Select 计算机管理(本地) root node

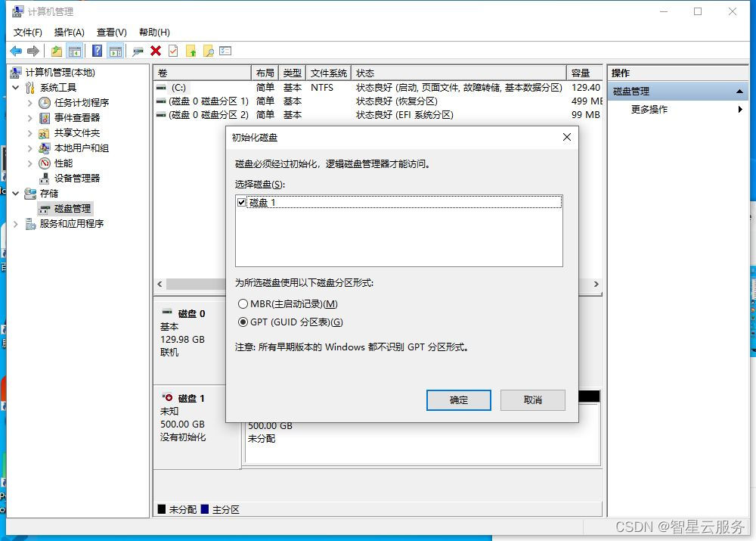click(x=60, y=73)
